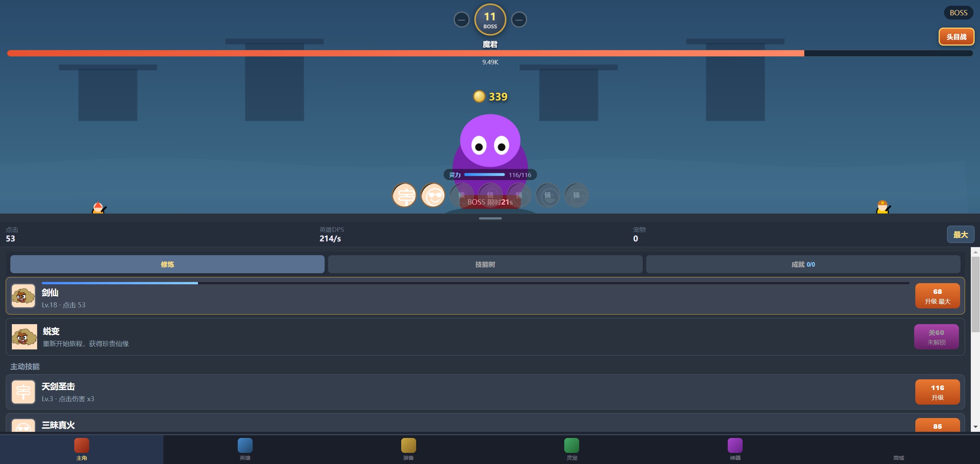Viewport: 980px width, 464px height.
Task: Click the 三昧真火 skill icon in the list
Action: tap(23, 425)
